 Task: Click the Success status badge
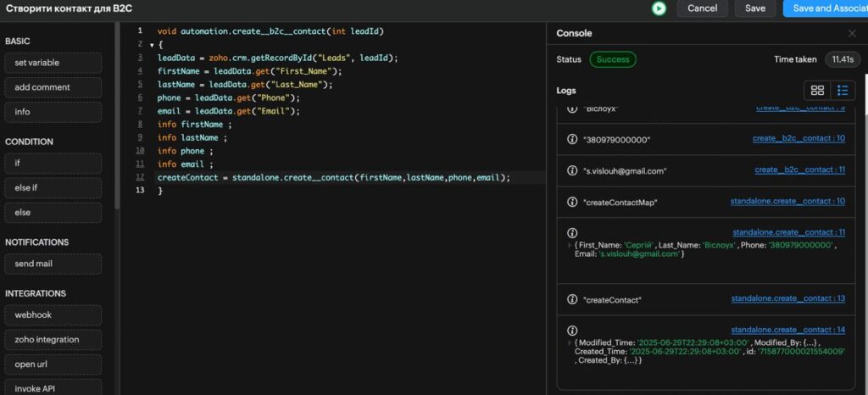click(x=613, y=59)
